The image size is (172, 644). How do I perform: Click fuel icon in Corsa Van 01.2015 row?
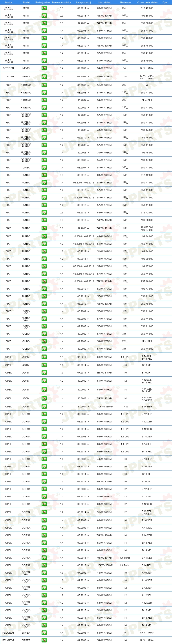coord(44,610)
